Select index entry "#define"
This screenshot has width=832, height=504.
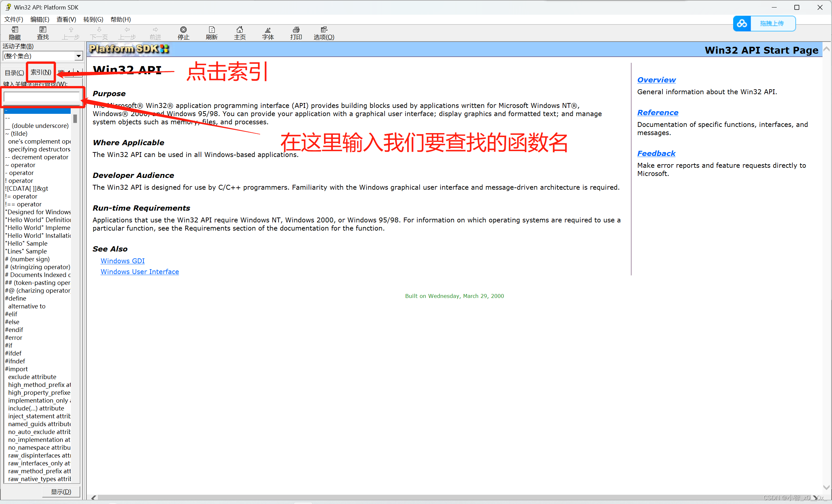coord(15,298)
